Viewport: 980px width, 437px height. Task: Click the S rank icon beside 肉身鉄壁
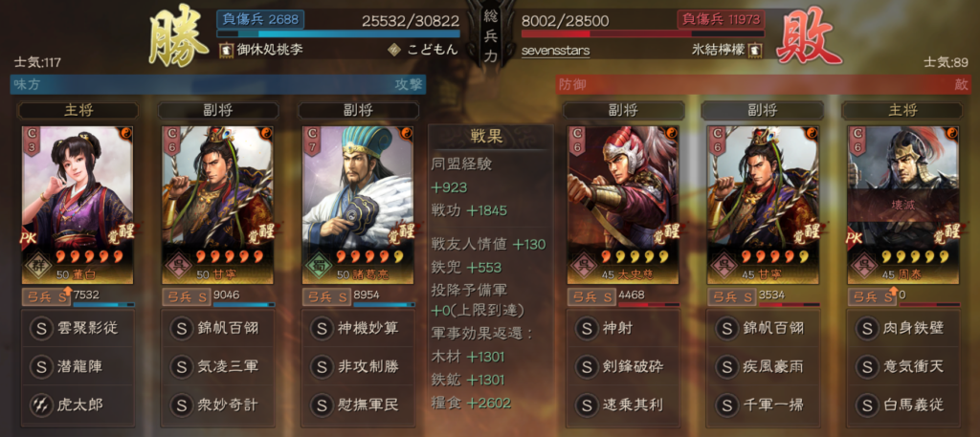coord(866,328)
